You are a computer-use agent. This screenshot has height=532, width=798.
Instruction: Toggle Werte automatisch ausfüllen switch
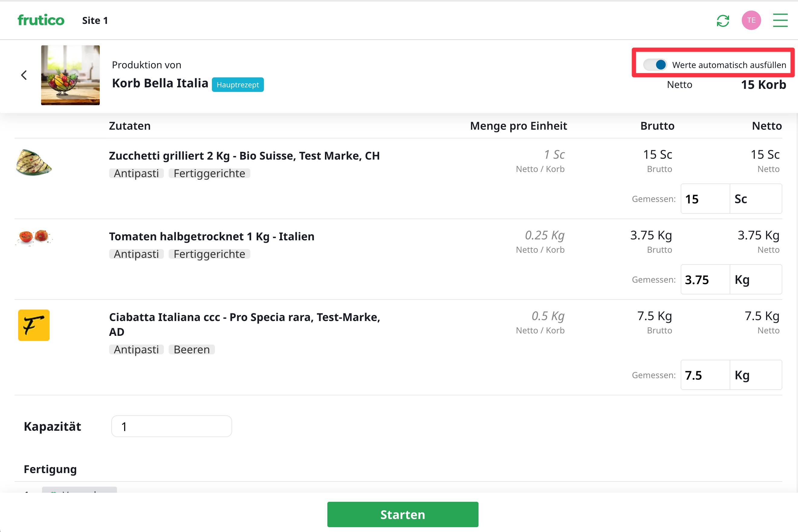pos(655,65)
